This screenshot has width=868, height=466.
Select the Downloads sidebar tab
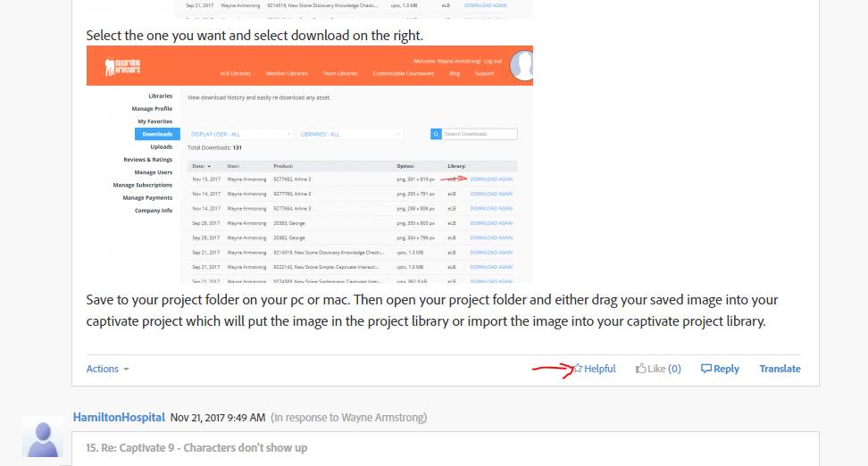coord(156,134)
